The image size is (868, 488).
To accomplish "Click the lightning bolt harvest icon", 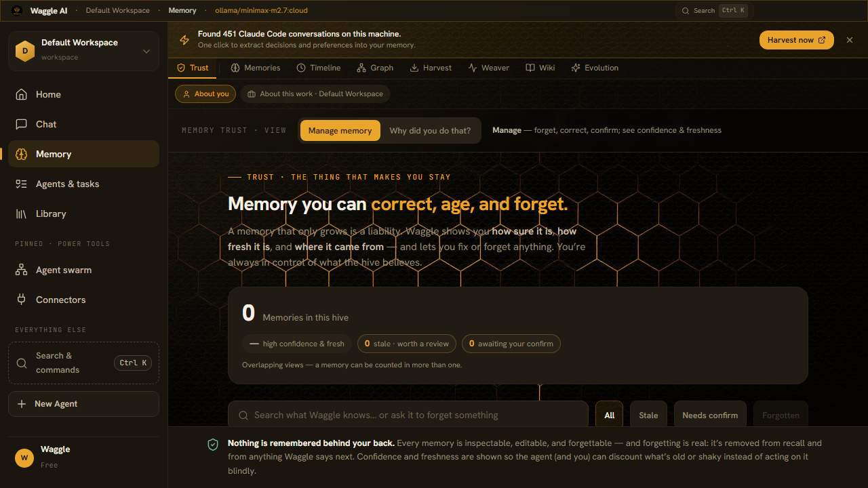I will pyautogui.click(x=184, y=40).
